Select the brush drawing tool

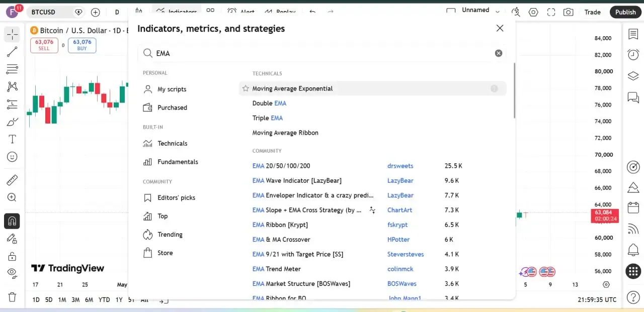[12, 122]
